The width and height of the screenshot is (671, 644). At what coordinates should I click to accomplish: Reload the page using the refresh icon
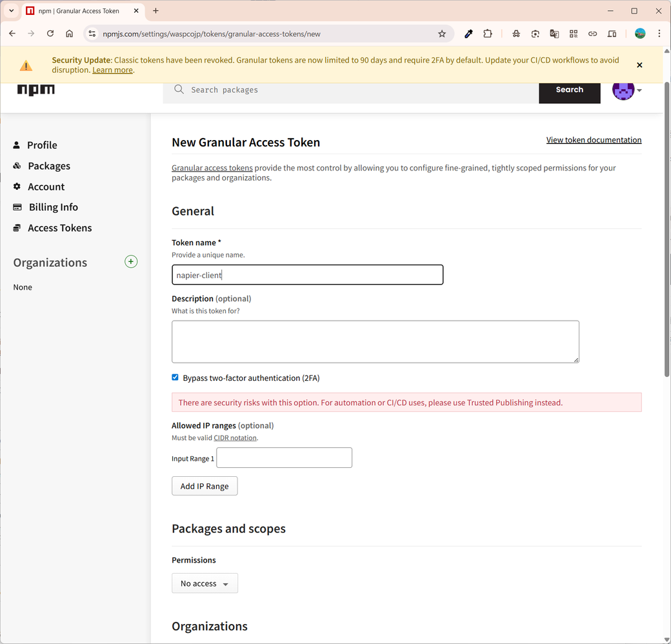(x=50, y=34)
